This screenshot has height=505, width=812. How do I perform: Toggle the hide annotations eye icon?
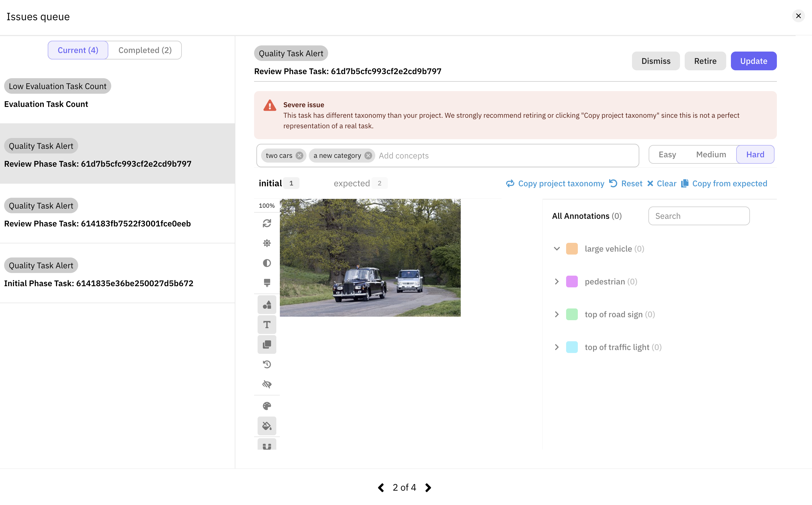pos(267,384)
